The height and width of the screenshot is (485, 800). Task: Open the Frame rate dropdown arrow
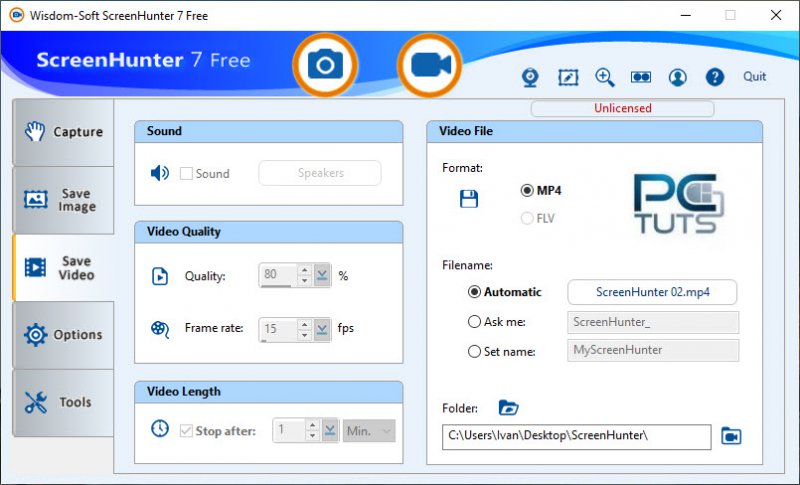322,329
